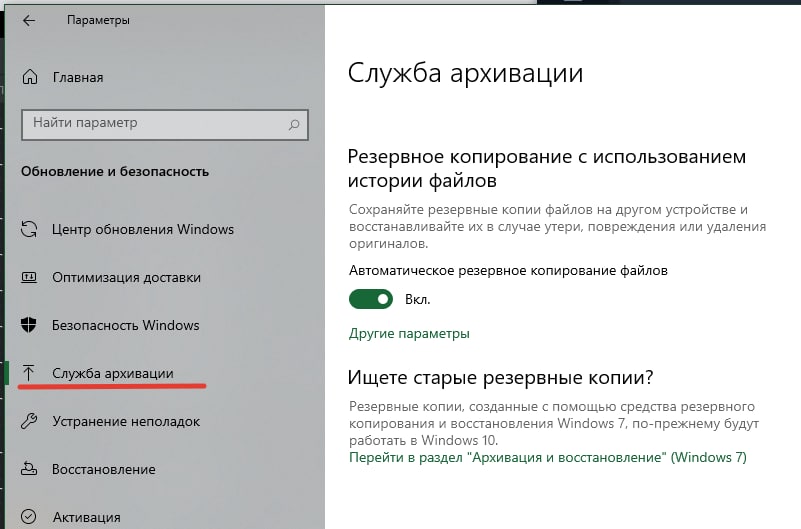
Task: Click the Другие параметры link
Action: tap(409, 333)
